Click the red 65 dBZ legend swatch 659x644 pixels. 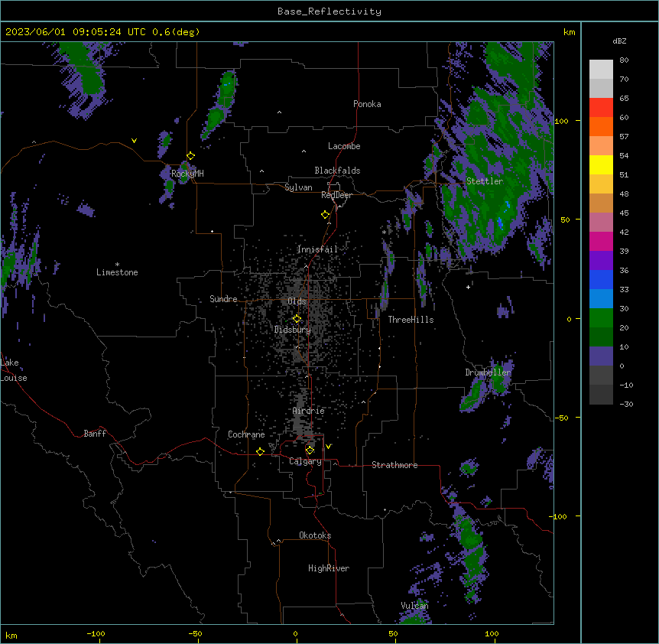[x=601, y=107]
